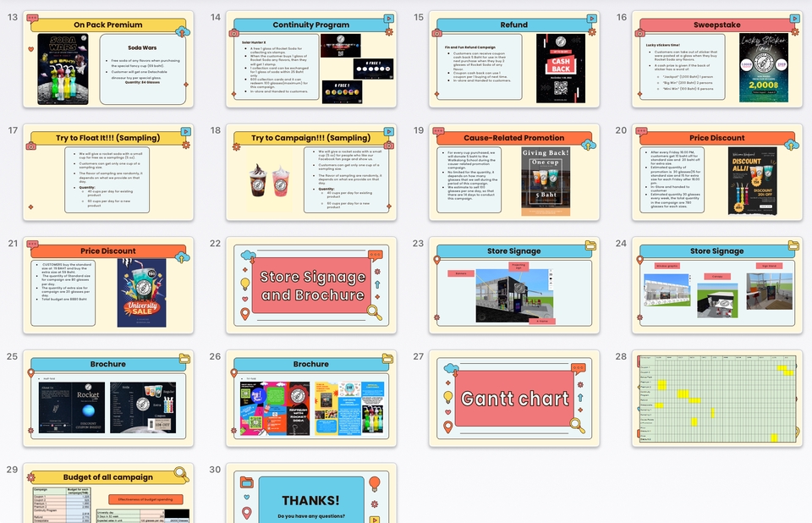Image resolution: width=812 pixels, height=523 pixels.
Task: Select Store Signage and Brochure section slide
Action: [311, 285]
